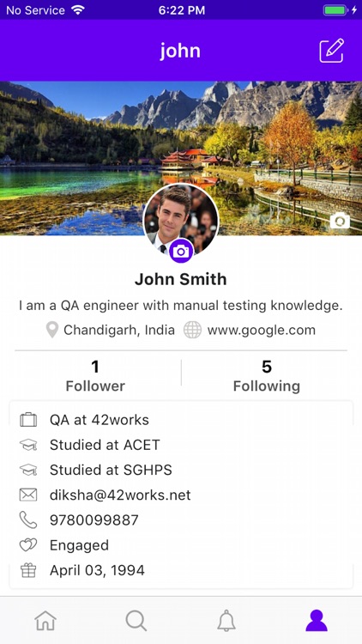Tap the hearts relationship icon
The width and height of the screenshot is (362, 644).
point(28,545)
